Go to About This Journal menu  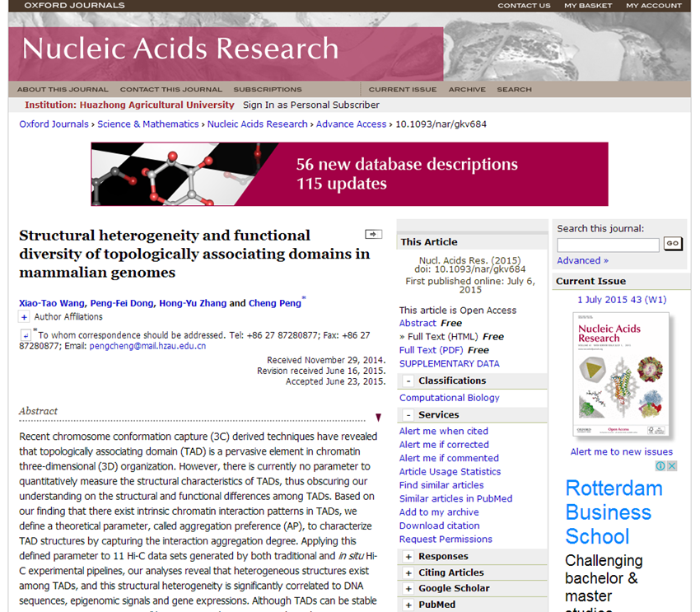click(x=62, y=89)
